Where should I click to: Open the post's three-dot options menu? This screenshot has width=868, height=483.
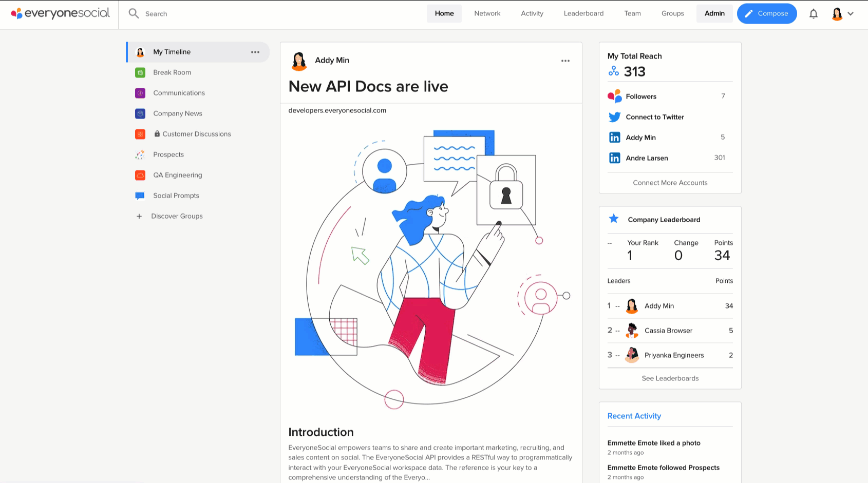565,61
